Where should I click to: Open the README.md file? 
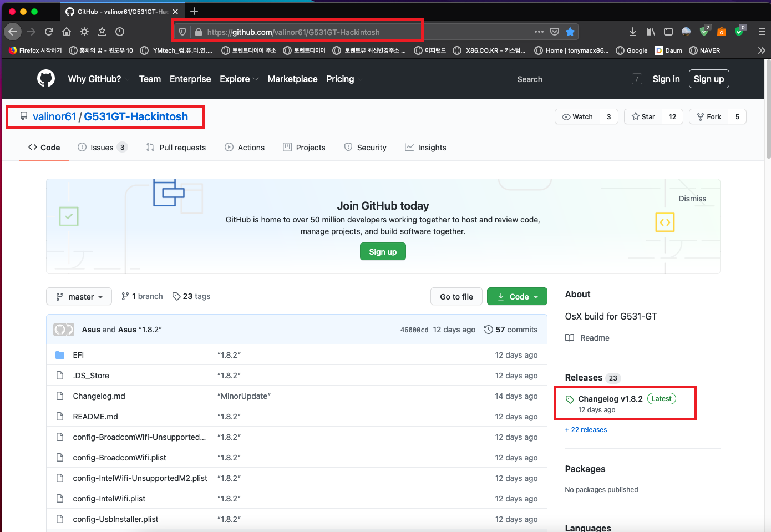[x=95, y=417]
